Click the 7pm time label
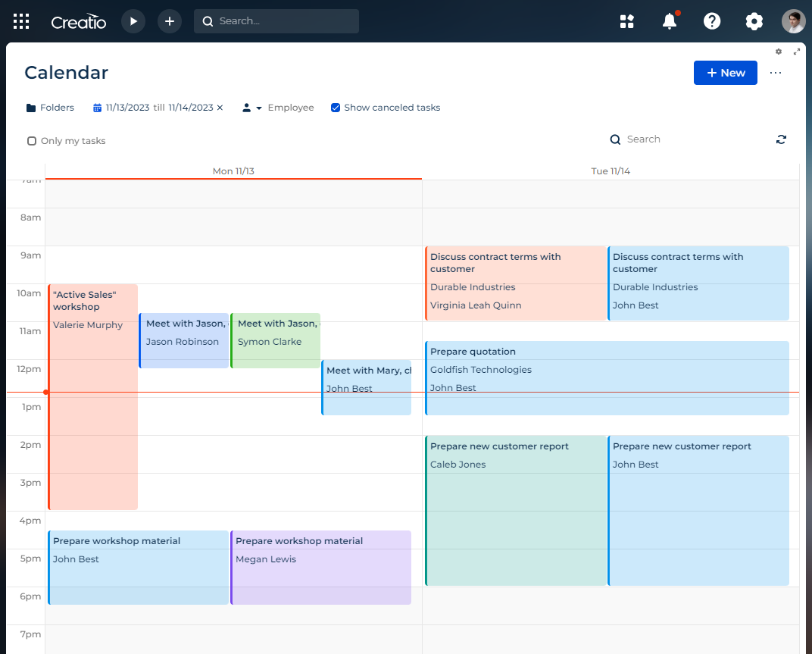 tap(30, 634)
